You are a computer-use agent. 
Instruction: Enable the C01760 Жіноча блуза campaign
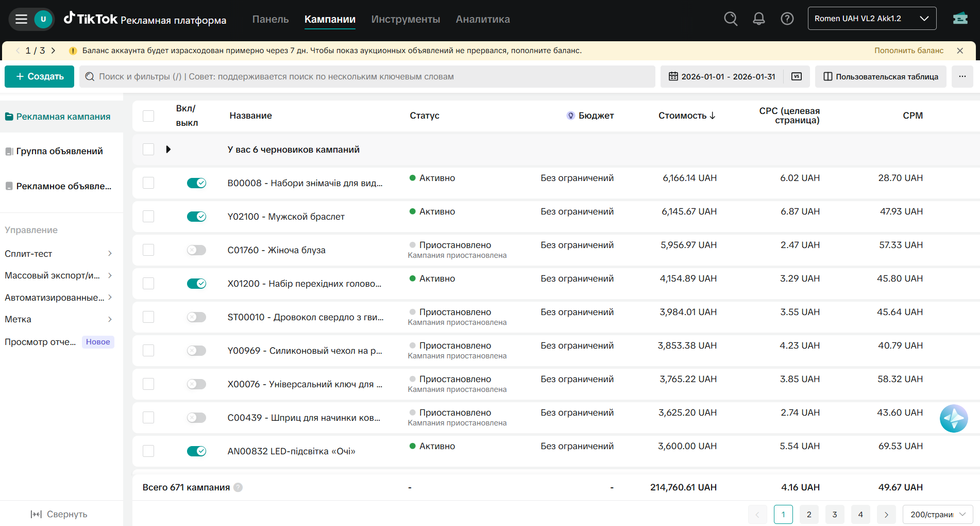coord(196,250)
